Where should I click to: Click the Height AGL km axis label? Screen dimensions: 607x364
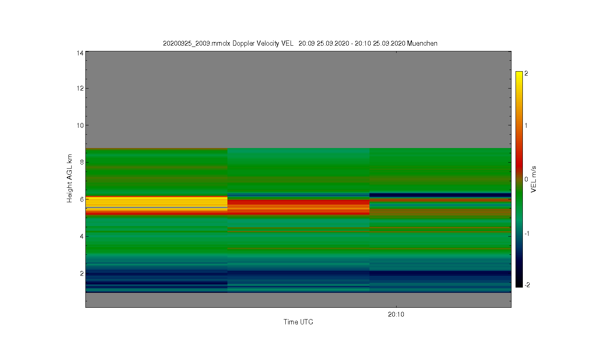tap(70, 178)
